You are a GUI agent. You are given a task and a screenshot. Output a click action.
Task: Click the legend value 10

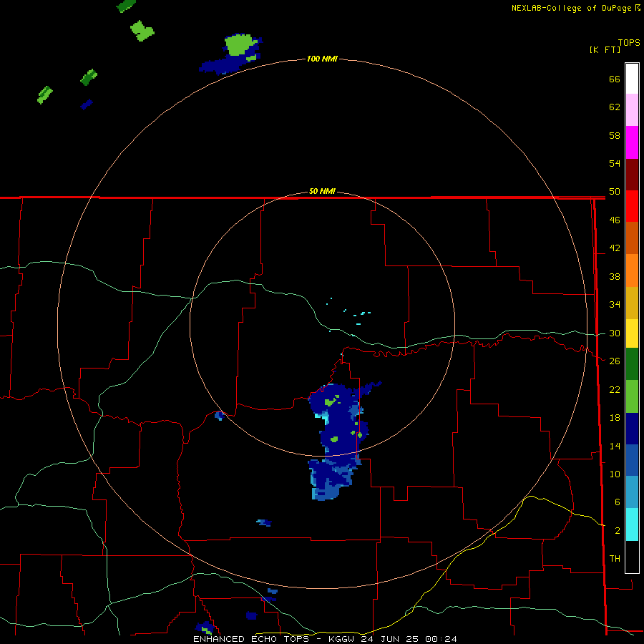click(x=615, y=474)
